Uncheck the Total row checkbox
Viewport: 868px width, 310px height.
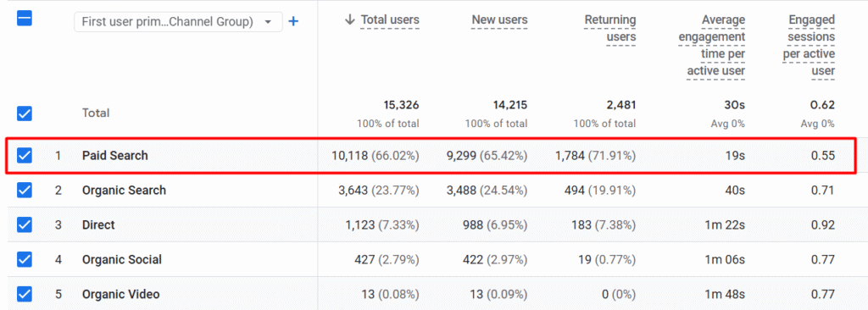[x=25, y=113]
